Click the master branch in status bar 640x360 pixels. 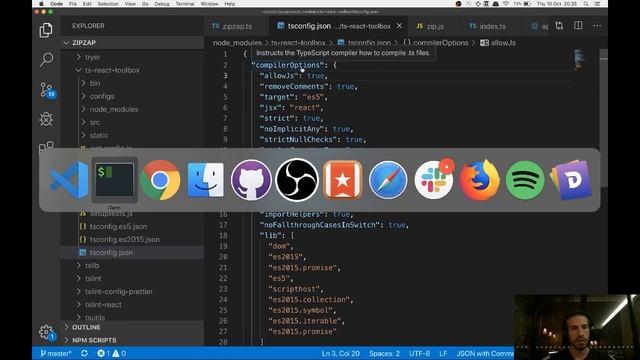click(56, 353)
